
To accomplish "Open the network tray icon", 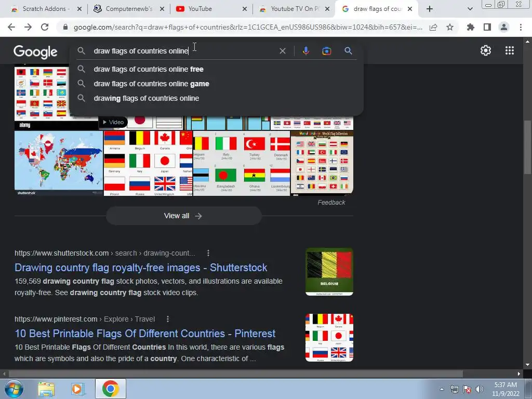I will (x=454, y=389).
